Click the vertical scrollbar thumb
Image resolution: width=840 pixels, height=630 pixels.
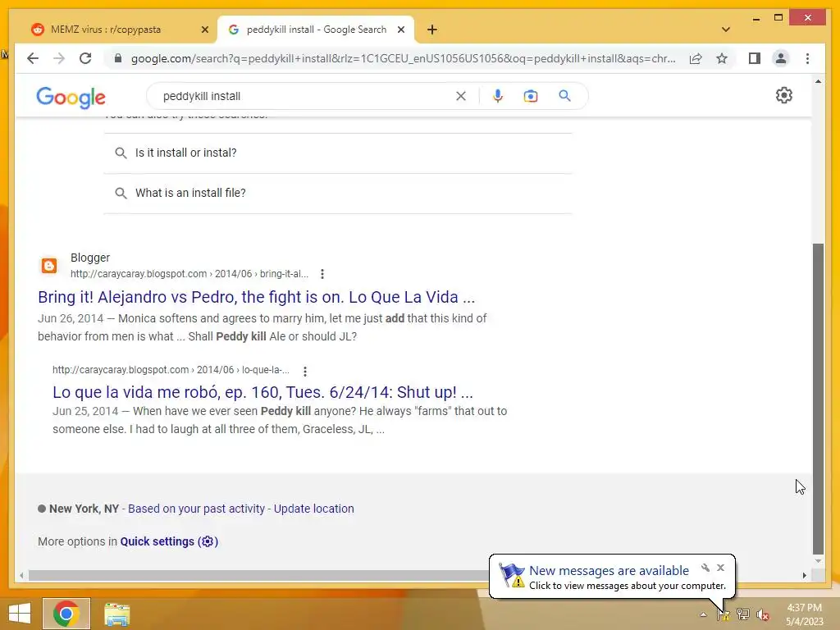click(x=818, y=399)
